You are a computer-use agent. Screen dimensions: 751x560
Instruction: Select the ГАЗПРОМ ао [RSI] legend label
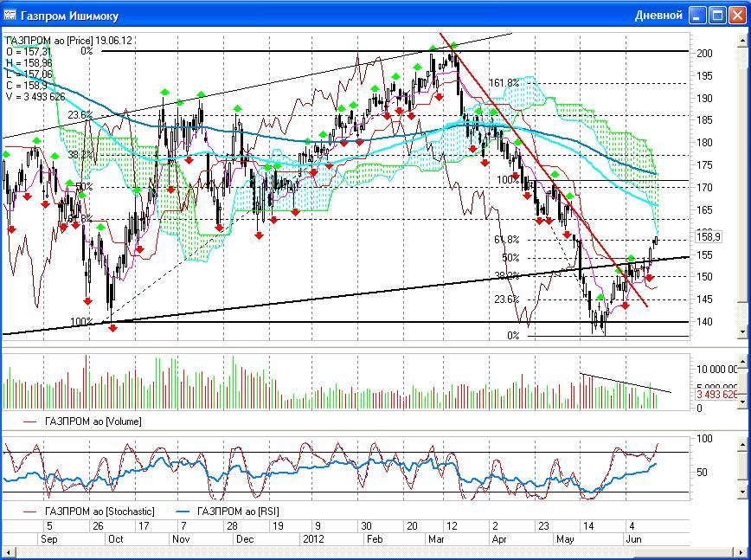(x=238, y=512)
